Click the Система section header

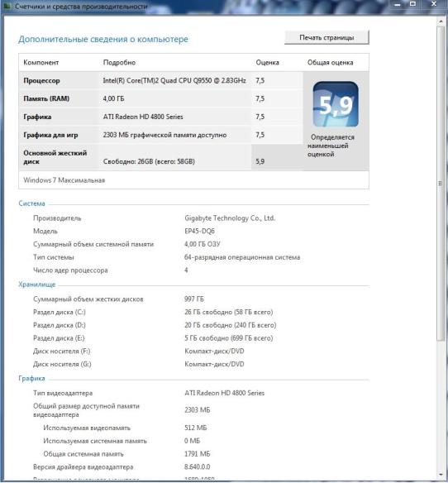31,203
